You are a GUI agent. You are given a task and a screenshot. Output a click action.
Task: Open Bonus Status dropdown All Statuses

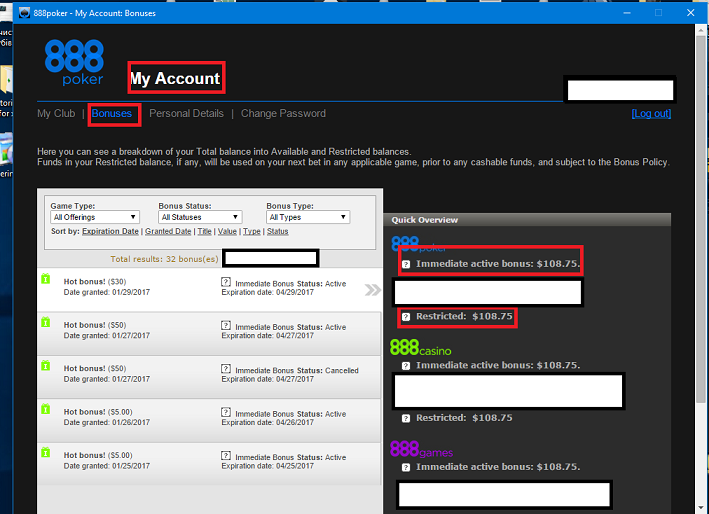200,217
